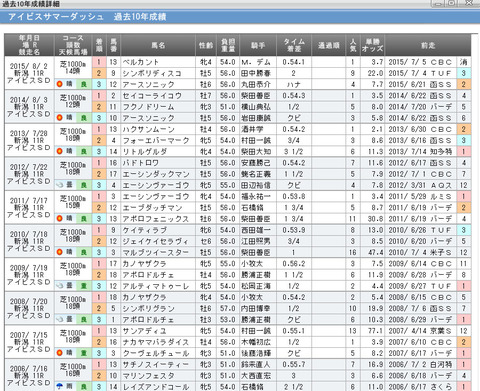
Task: Click jockey name 安藤勝己
Action: click(256, 163)
